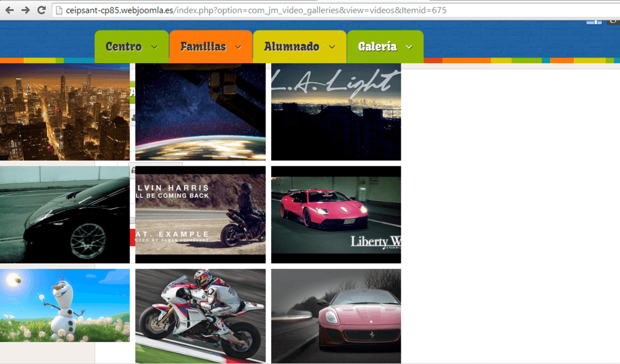
Task: Open the night city skyline video thumbnail
Action: coord(65,112)
